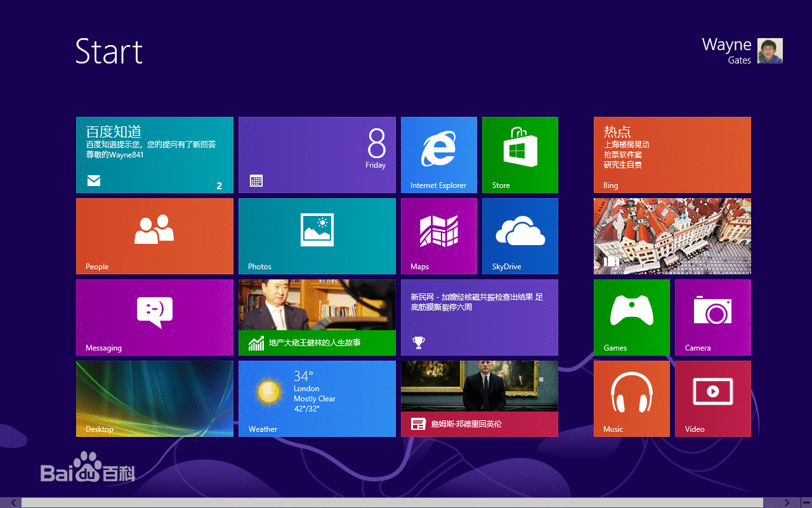The image size is (812, 508).
Task: Open the Photos tile
Action: [x=317, y=236]
